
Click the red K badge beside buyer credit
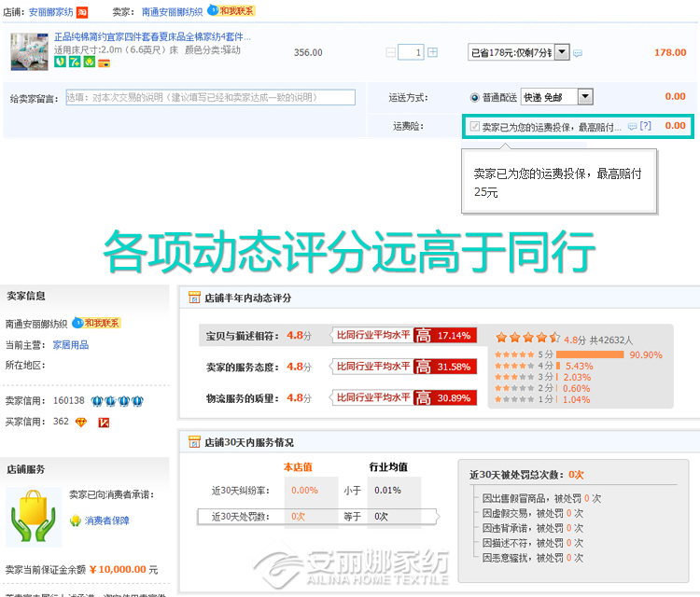[104, 422]
